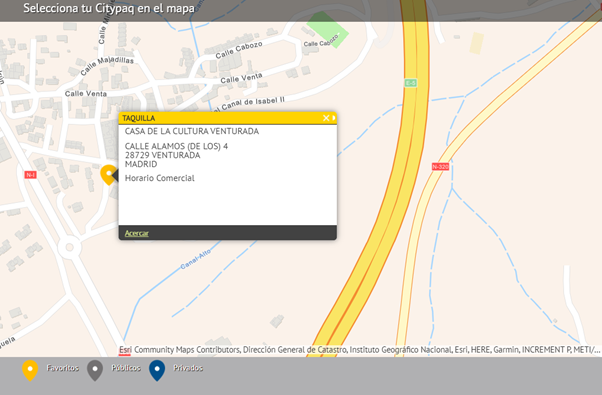
Task: Click the Públicos legend label
Action: pyautogui.click(x=126, y=368)
